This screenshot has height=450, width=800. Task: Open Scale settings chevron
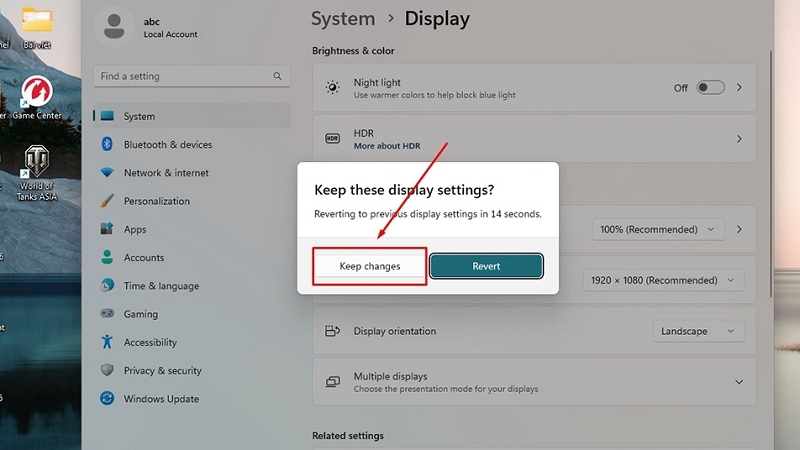739,229
